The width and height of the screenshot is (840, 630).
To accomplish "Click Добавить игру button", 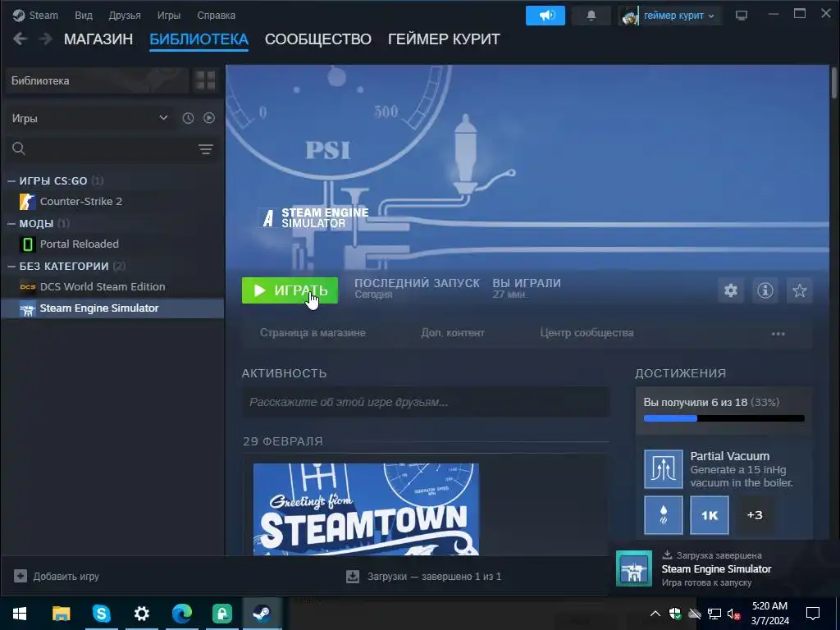I will [57, 577].
